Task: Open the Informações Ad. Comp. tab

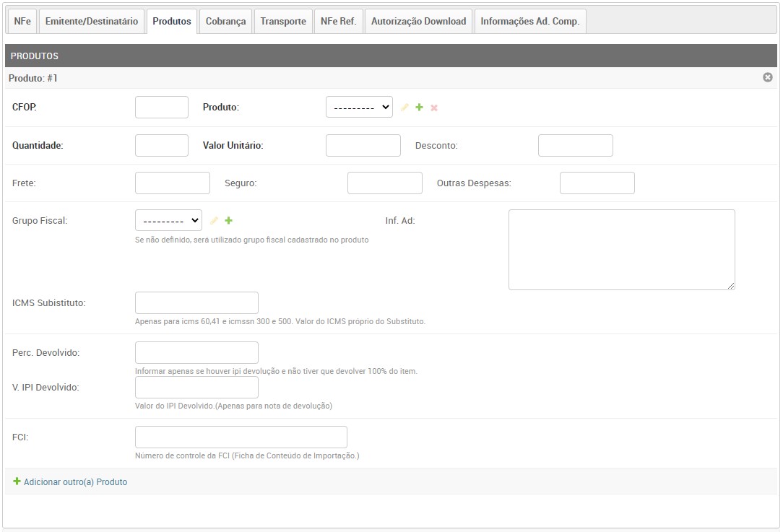Action: (529, 21)
